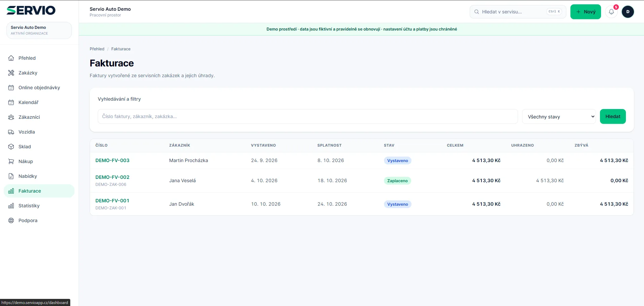Screen dimensions: 644x306
Task: Click the Nákup cart icon
Action: click(x=11, y=161)
